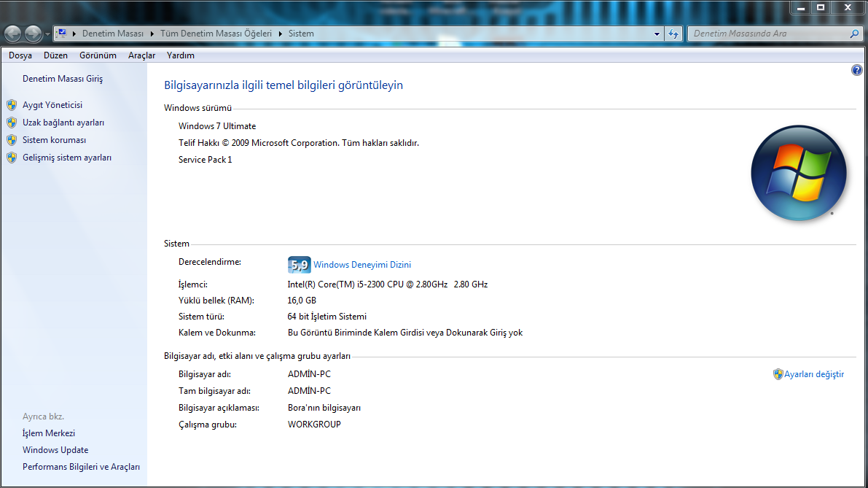Screen dimensions: 868x488
Task: Open the Düzen menu
Action: point(55,55)
